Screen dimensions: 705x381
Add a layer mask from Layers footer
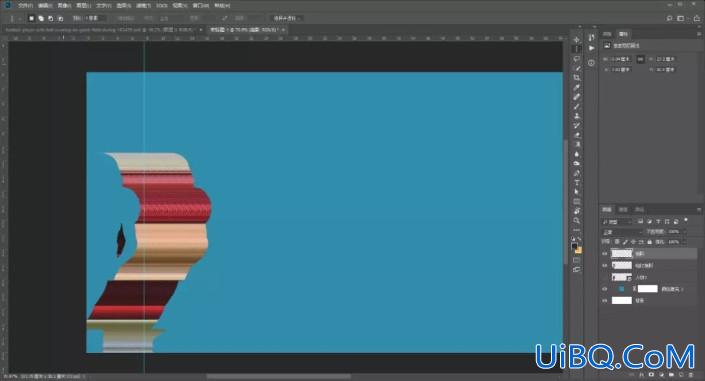coord(651,374)
